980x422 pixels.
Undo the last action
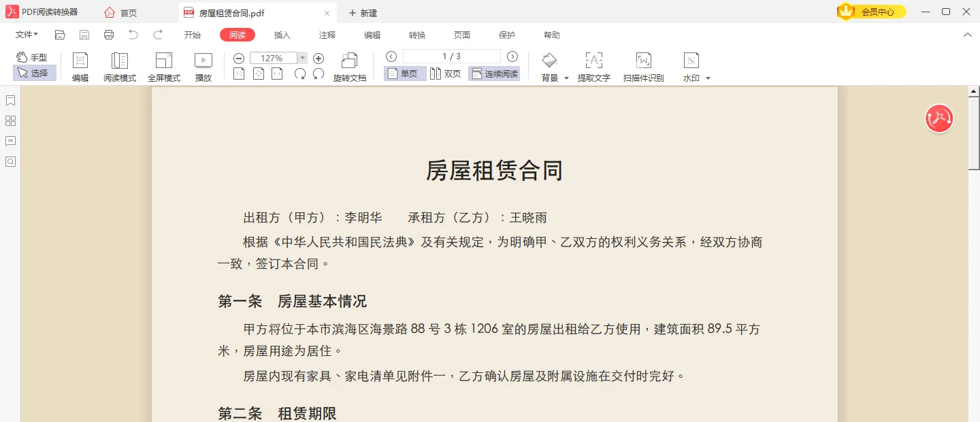pos(133,35)
